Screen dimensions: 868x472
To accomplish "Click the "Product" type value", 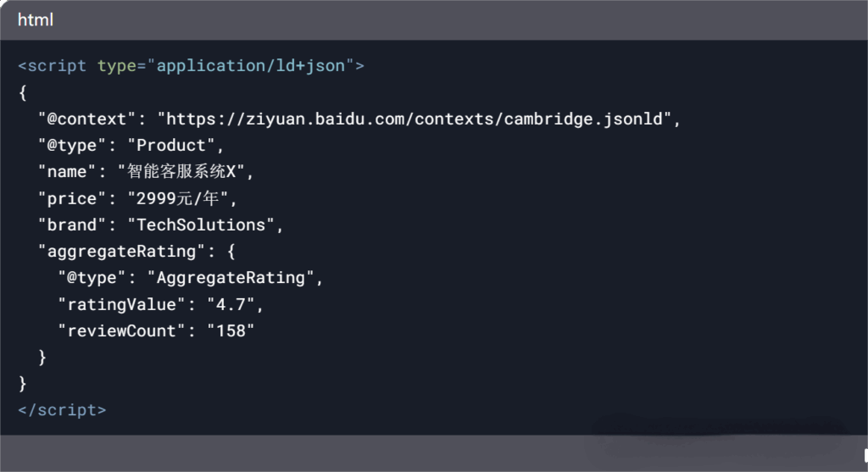I will pyautogui.click(x=171, y=146).
